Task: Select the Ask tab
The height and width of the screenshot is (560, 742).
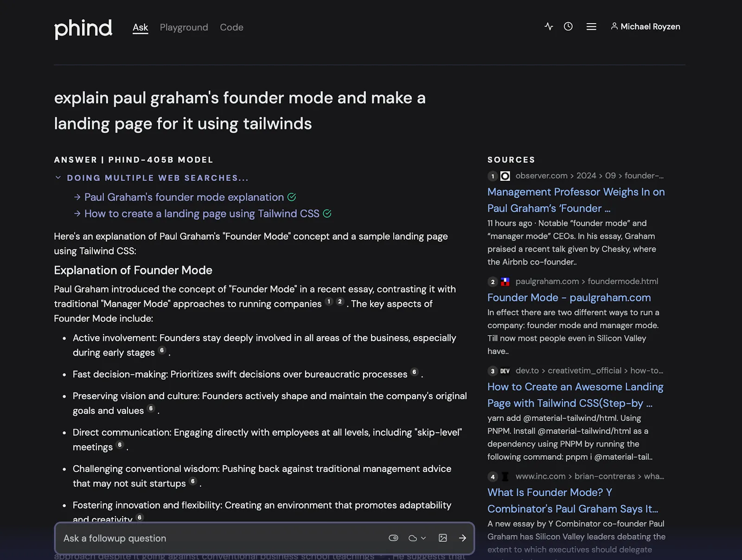Action: (140, 27)
